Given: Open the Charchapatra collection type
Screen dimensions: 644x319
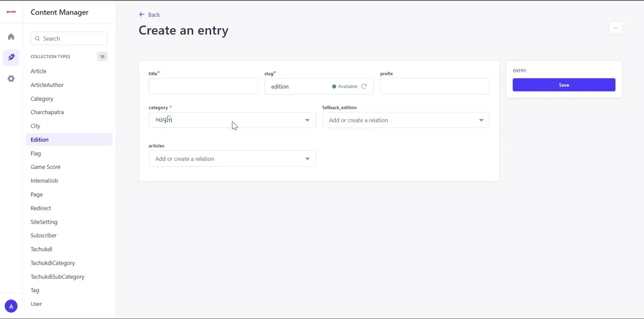Looking at the screenshot, I should click(47, 112).
